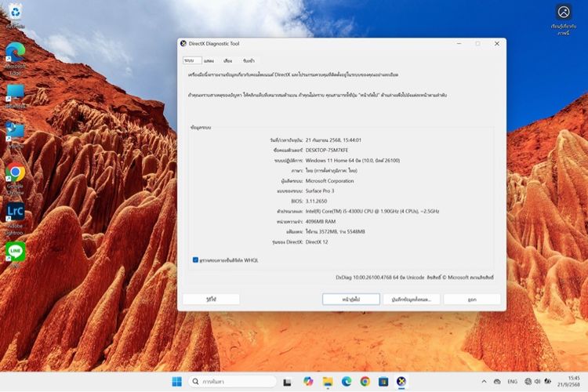Click the DxDiag icon in the taskbar
Image resolution: width=588 pixels, height=392 pixels.
tap(401, 382)
